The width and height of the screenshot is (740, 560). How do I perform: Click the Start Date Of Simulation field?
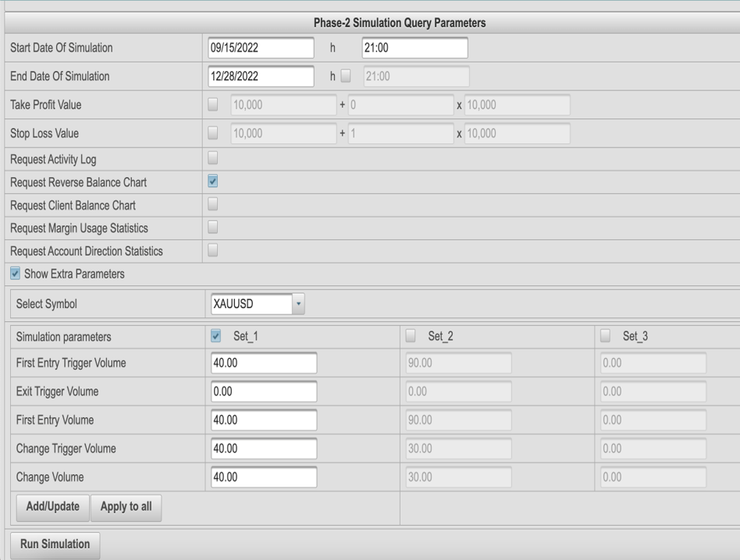click(260, 48)
